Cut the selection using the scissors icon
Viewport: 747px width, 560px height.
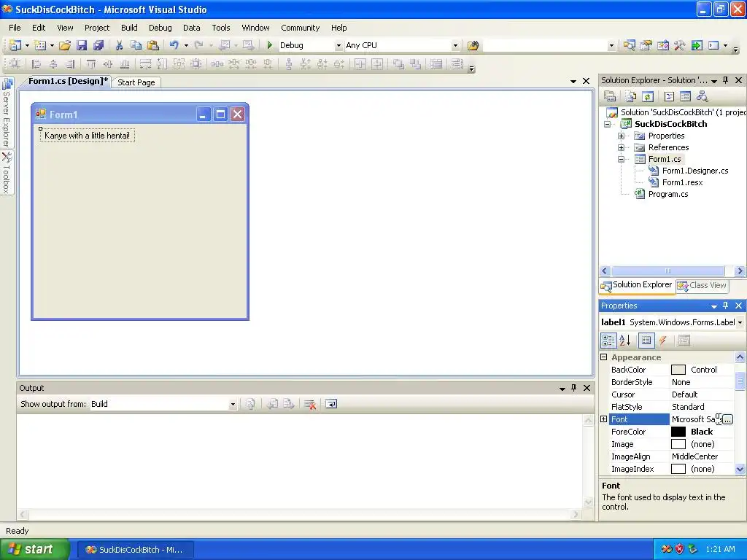(119, 45)
